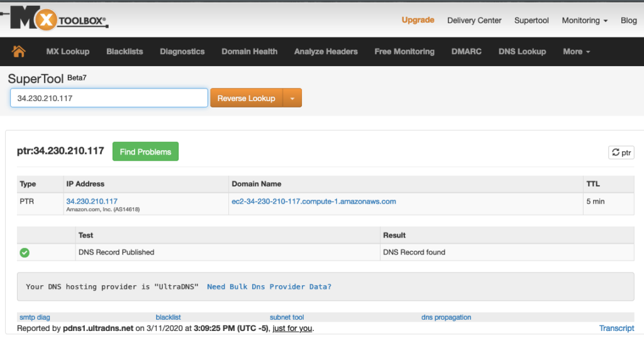The height and width of the screenshot is (353, 644).
Task: Open DNS Lookup tab
Action: click(x=522, y=52)
